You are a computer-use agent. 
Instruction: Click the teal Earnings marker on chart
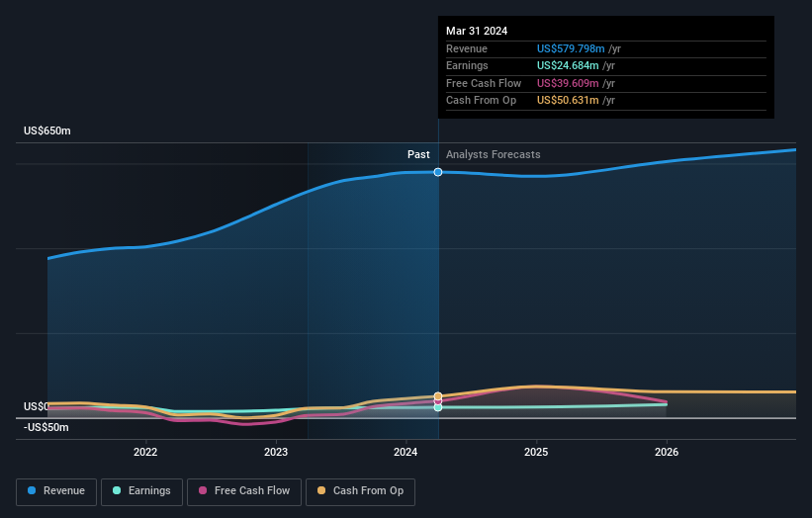[438, 407]
